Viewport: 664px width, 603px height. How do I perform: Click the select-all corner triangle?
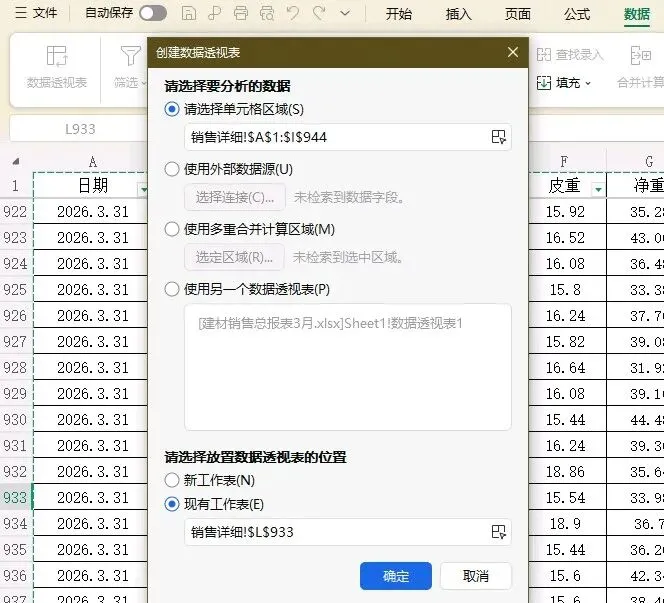[16, 161]
